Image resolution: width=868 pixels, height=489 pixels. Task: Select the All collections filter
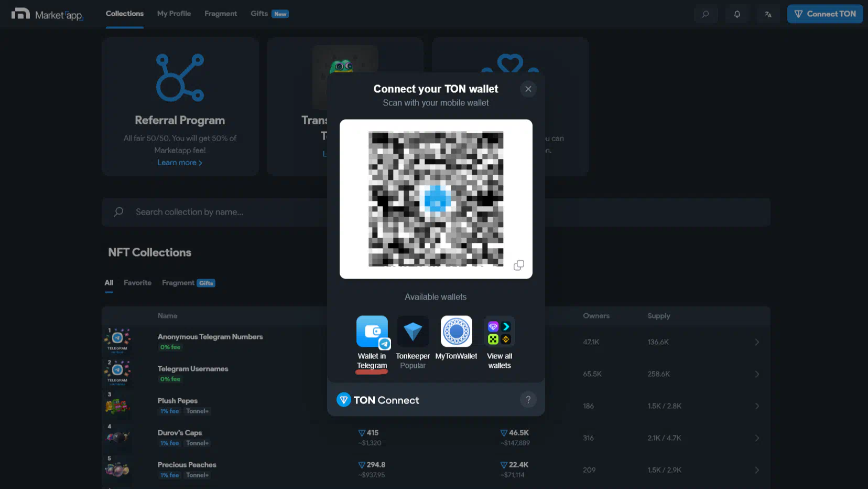109,283
